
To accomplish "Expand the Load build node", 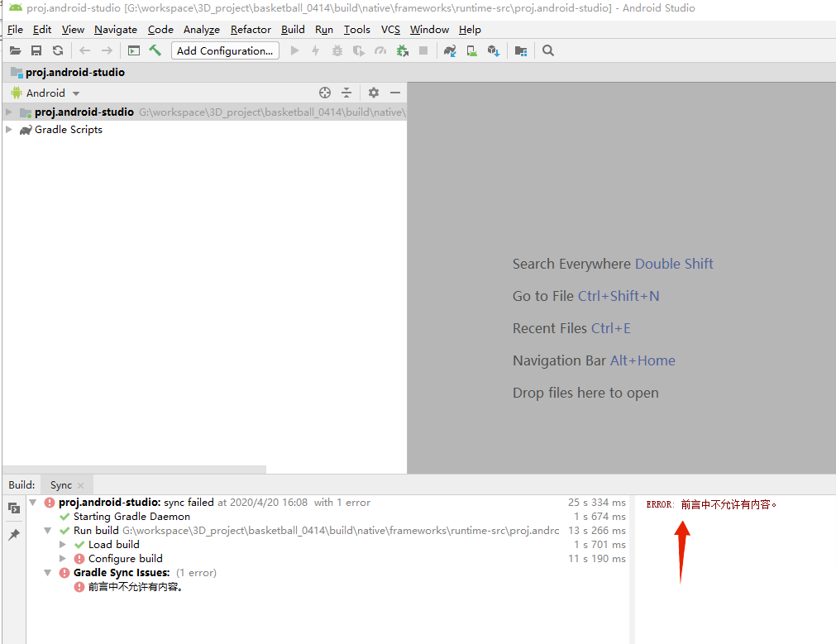I will point(62,544).
